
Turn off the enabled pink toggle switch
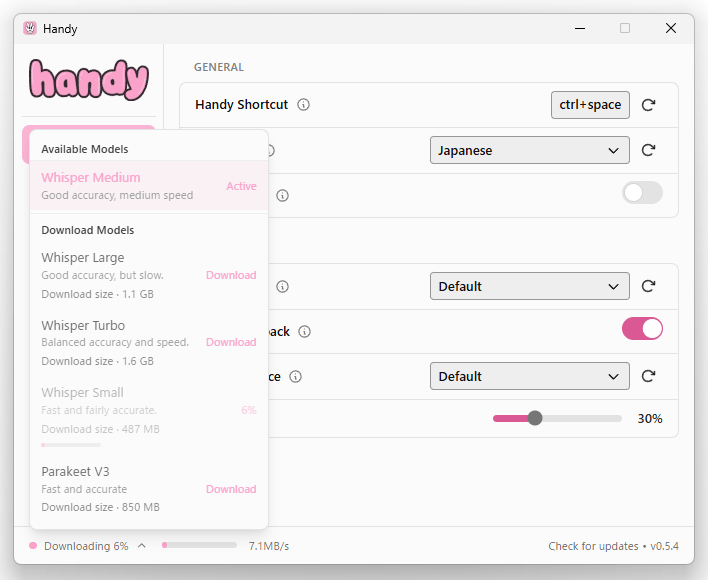642,329
